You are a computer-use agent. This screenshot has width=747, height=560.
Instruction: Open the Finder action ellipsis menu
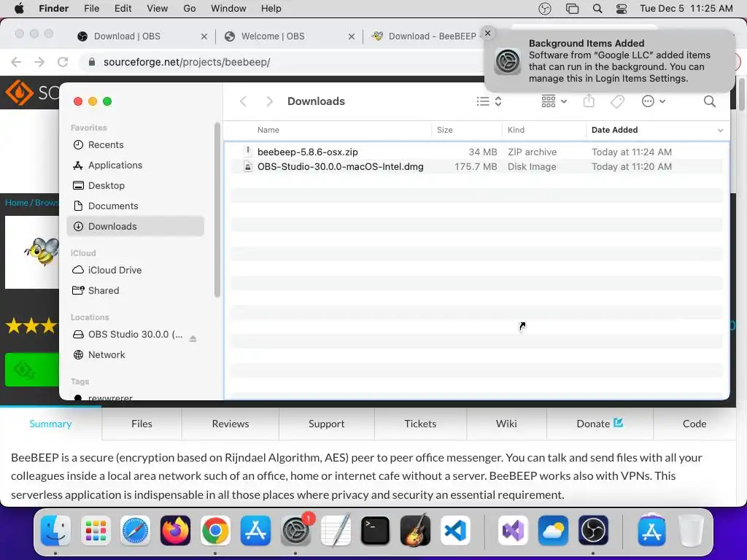(653, 101)
